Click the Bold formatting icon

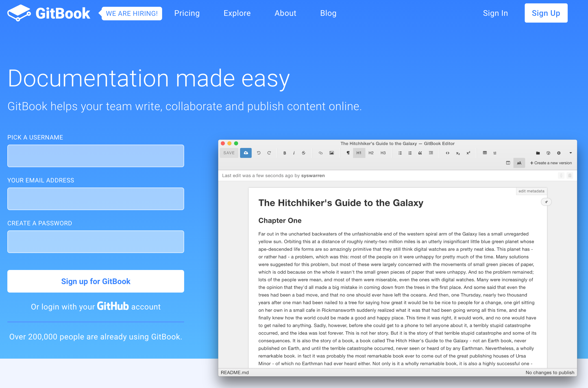284,153
